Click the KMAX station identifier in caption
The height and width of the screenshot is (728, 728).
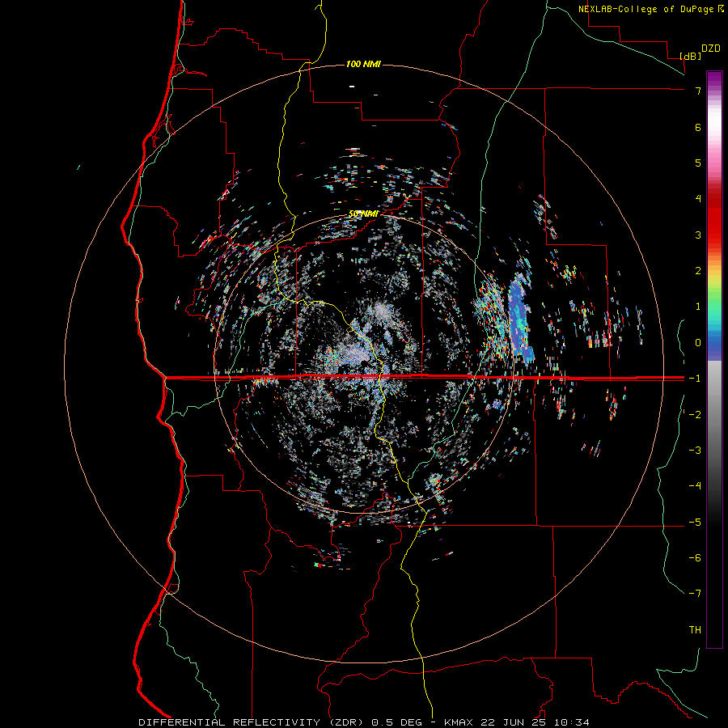point(458,722)
